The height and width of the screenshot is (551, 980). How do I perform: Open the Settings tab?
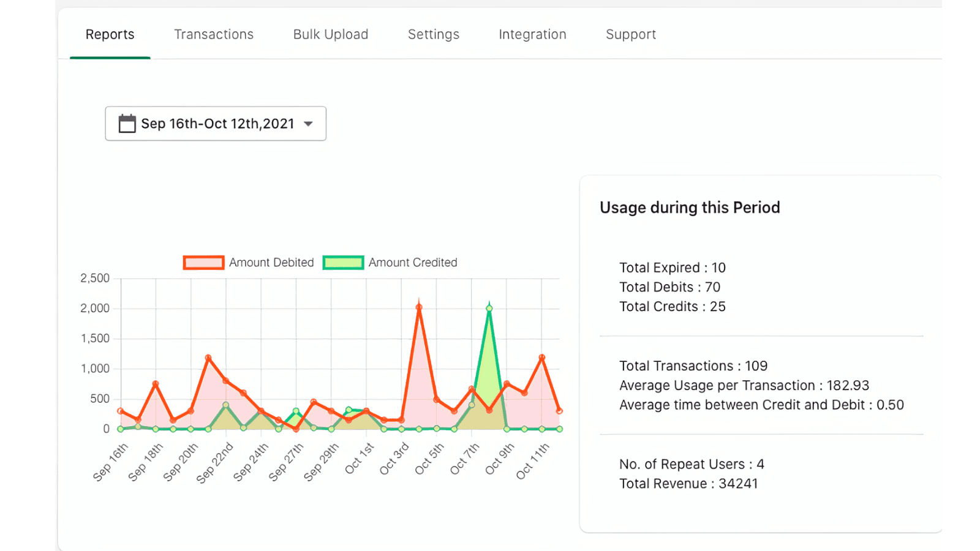coord(433,34)
